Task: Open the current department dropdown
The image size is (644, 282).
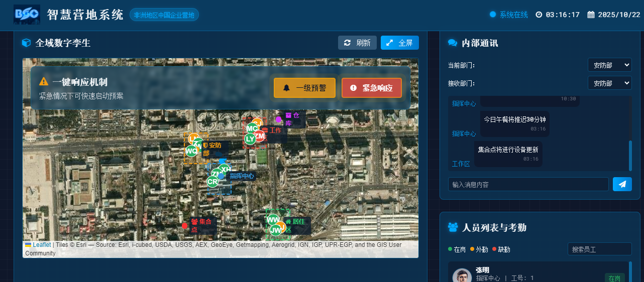Action: click(x=609, y=65)
